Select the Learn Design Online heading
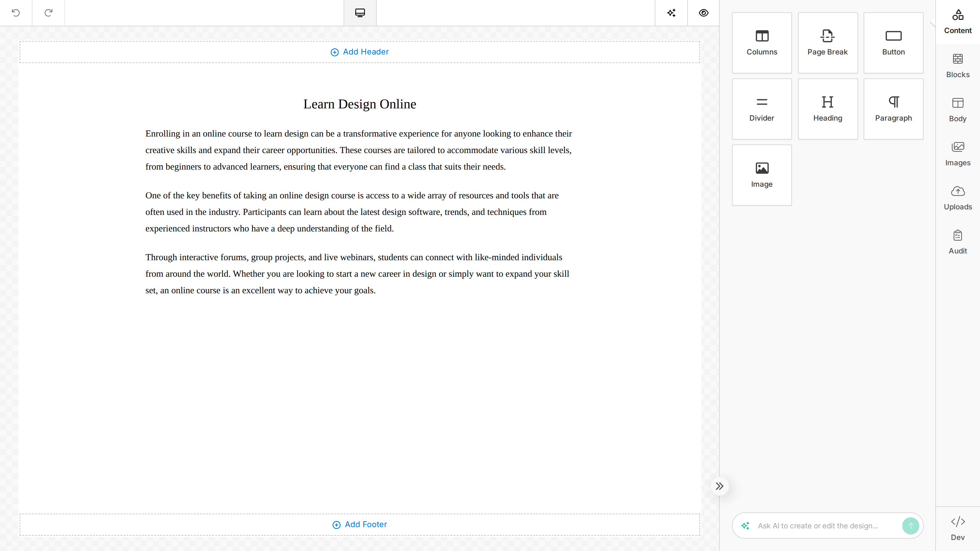The image size is (980, 551). tap(360, 104)
